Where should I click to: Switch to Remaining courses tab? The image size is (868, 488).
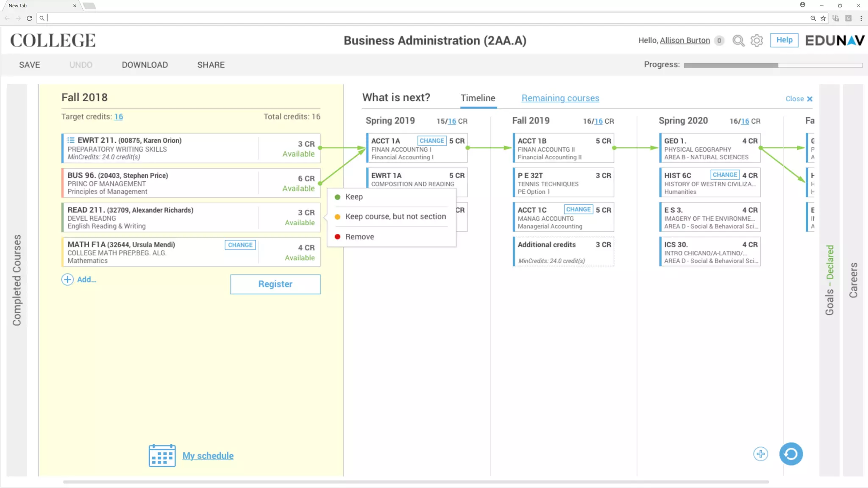pos(560,98)
